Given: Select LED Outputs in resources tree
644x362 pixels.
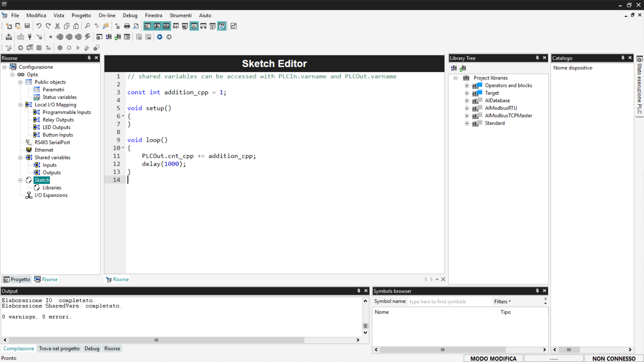Looking at the screenshot, I should click(x=56, y=127).
